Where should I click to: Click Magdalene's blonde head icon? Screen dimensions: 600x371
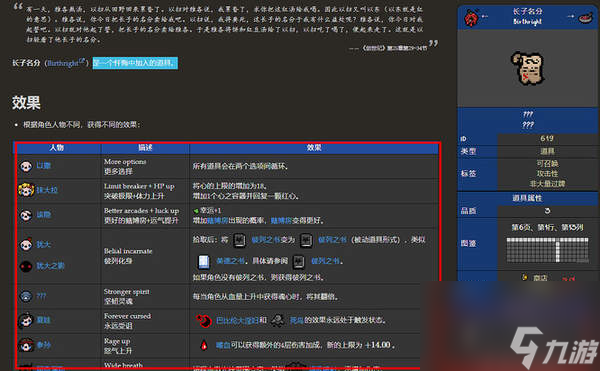26,190
